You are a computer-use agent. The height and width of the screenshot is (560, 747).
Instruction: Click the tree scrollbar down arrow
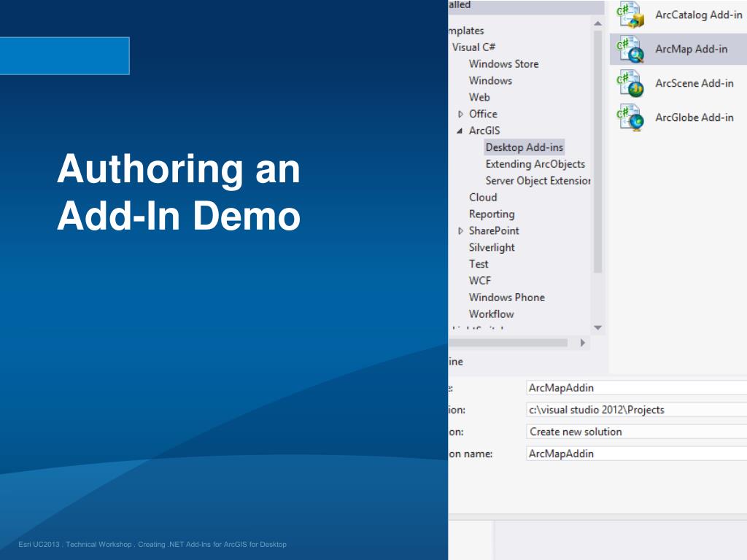(x=598, y=327)
